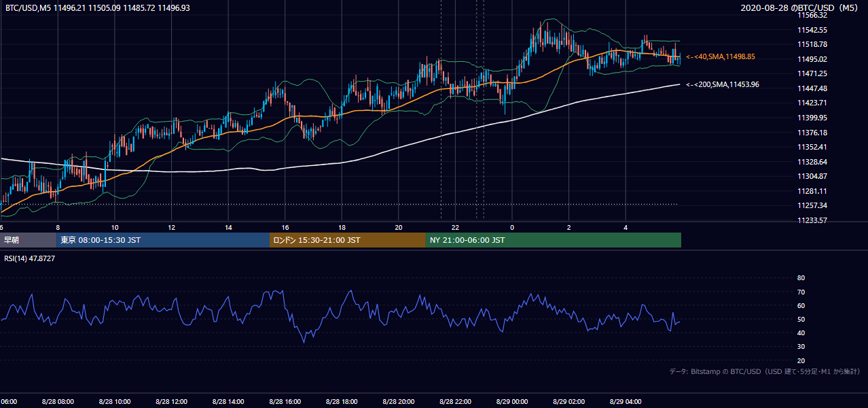Click price axis value 11542.55

812,30
